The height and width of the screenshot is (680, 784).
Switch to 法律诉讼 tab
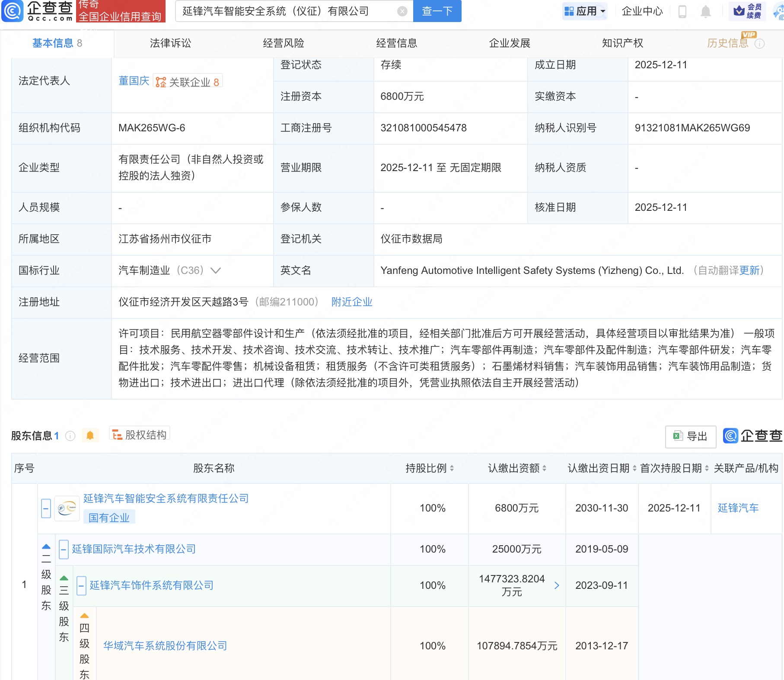pos(170,43)
